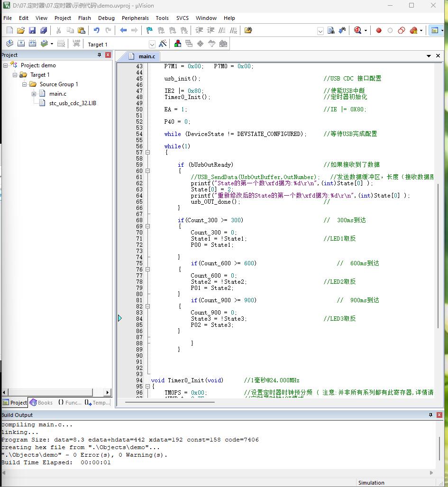Click the Download to flash LOAD icon
This screenshot has height=487, width=448.
click(76, 44)
